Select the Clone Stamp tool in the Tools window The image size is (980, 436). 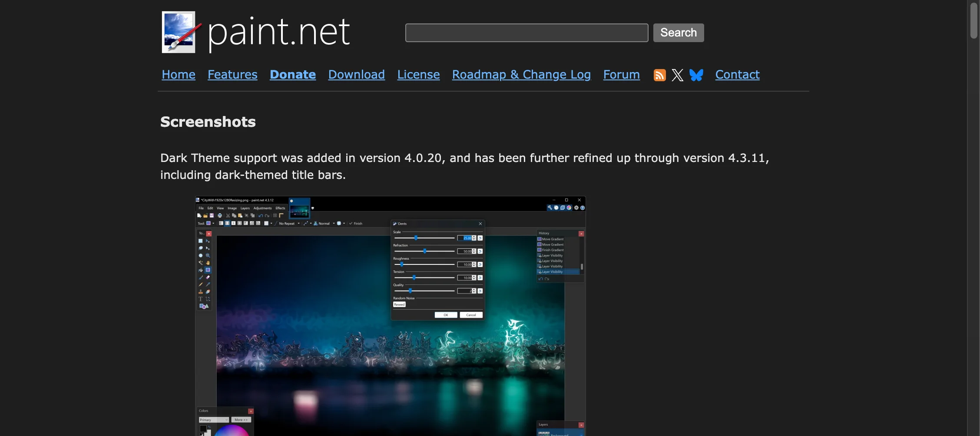(x=201, y=292)
